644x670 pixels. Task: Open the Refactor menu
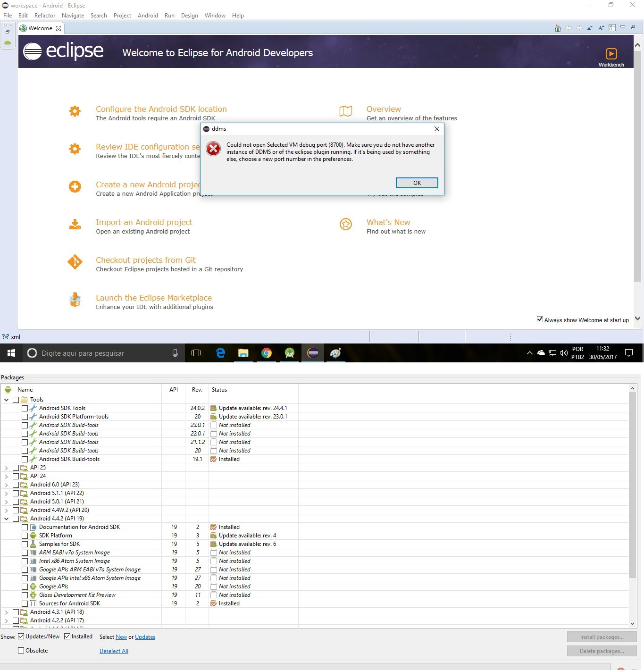click(45, 16)
